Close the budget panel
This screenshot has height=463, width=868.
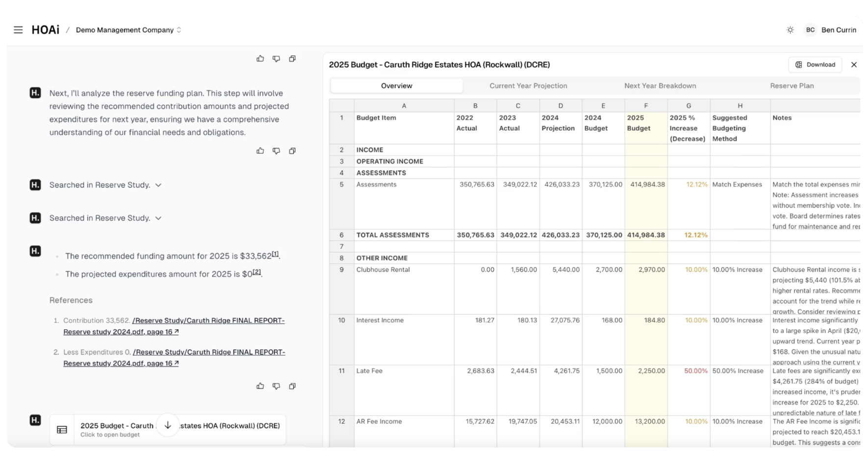tap(854, 65)
